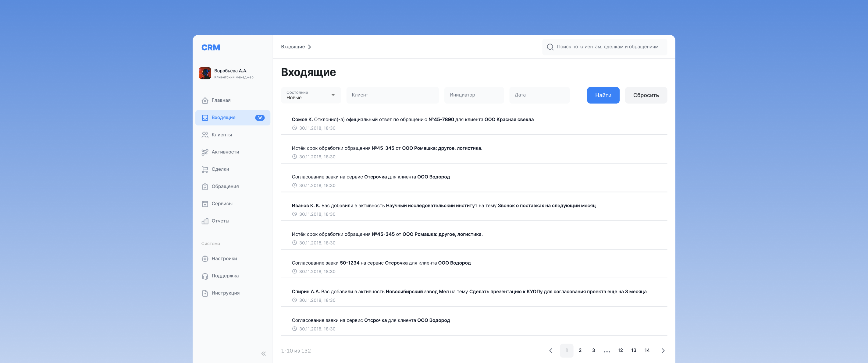868x363 pixels.
Task: Open the Активности menu item
Action: [x=233, y=152]
